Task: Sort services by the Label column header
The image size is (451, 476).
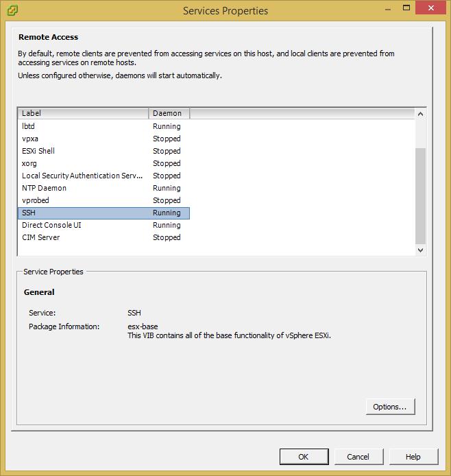Action: 83,113
